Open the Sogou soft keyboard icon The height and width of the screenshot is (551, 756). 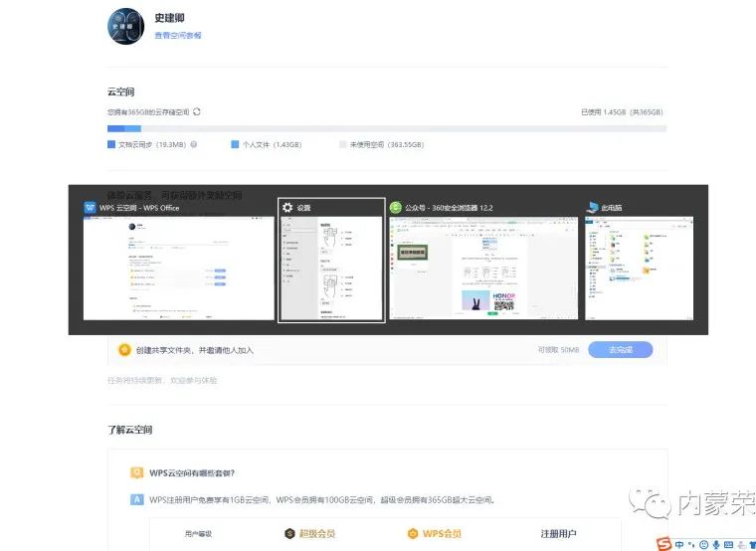(728, 545)
